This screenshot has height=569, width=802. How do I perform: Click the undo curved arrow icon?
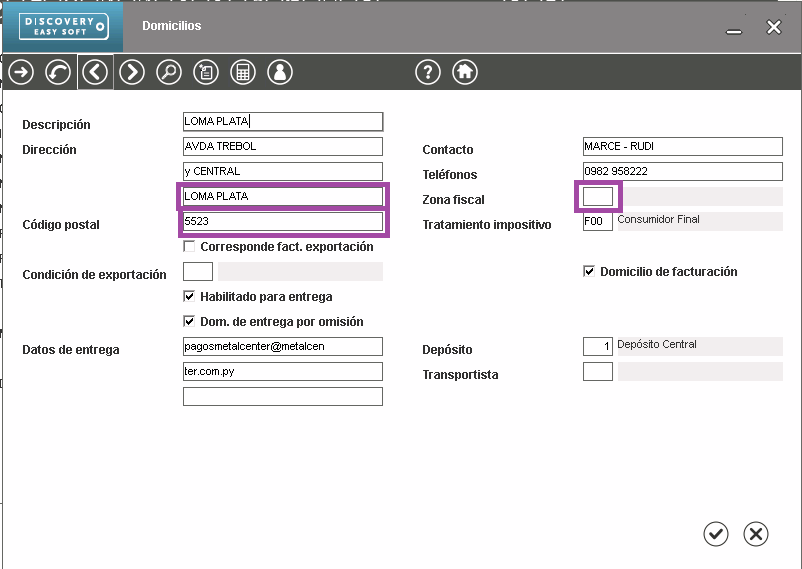[x=58, y=72]
